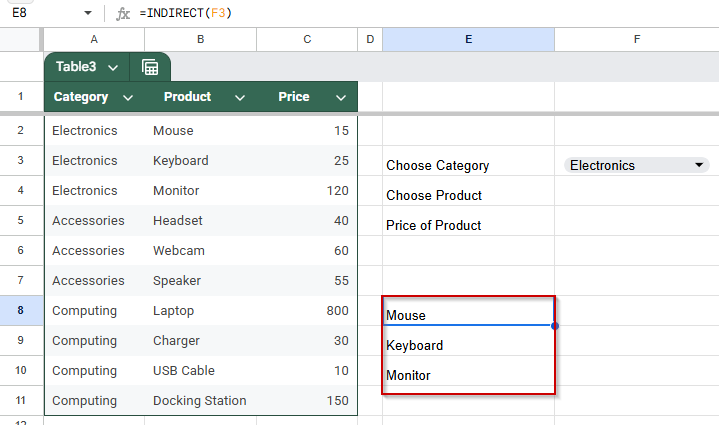Image resolution: width=719 pixels, height=425 pixels.
Task: Select cell B4 containing Monitor
Action: pyautogui.click(x=200, y=191)
